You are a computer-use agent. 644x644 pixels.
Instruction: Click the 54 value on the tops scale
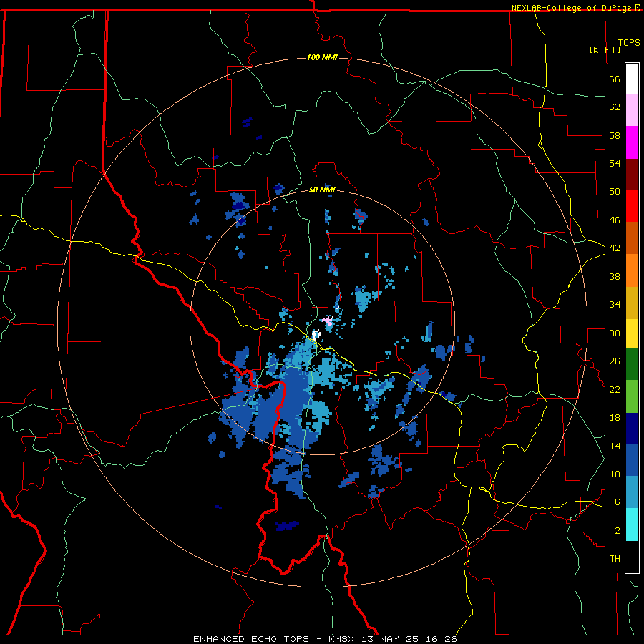pos(615,163)
